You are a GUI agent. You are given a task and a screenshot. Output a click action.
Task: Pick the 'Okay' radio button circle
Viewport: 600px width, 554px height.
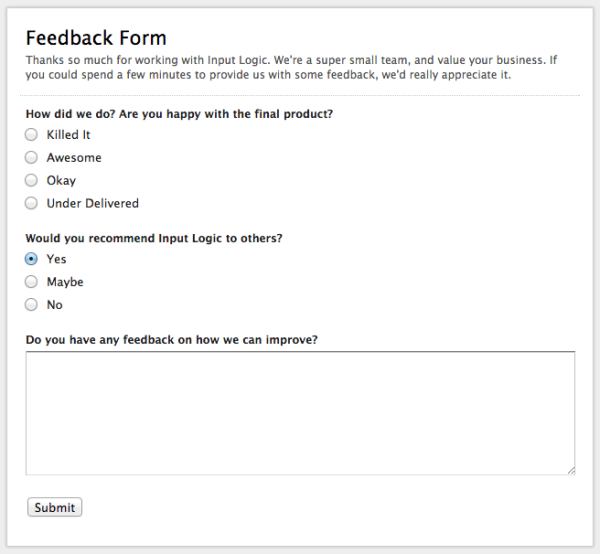[x=31, y=181]
